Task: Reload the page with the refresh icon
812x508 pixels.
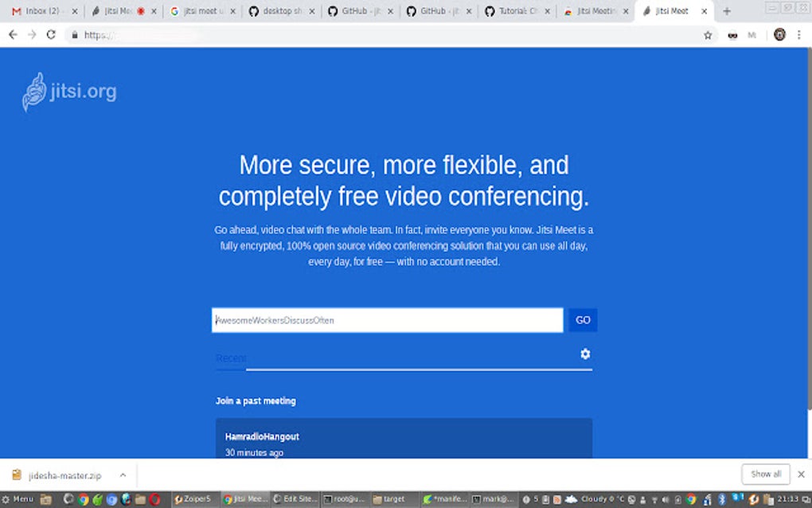Action: [51, 34]
